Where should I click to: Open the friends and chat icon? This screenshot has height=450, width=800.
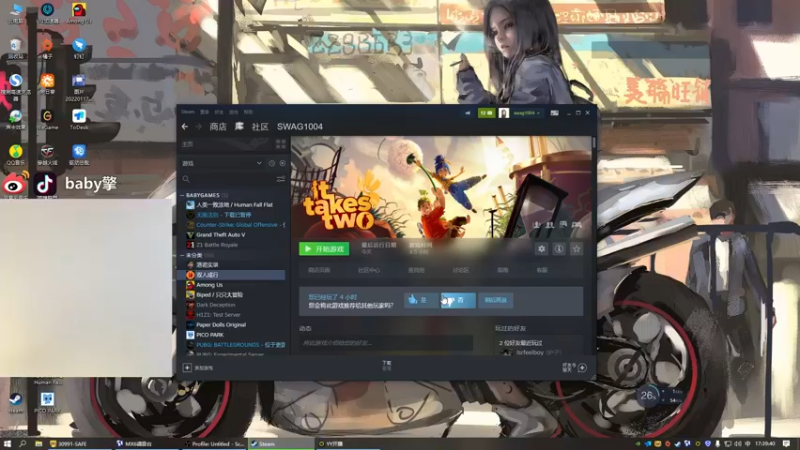click(x=582, y=367)
